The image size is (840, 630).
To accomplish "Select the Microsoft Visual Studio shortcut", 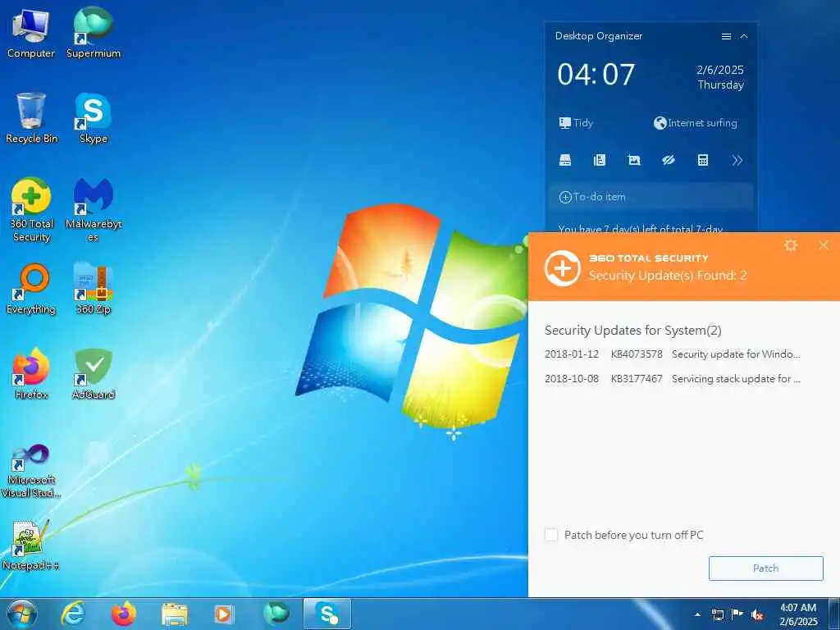I will point(31,472).
